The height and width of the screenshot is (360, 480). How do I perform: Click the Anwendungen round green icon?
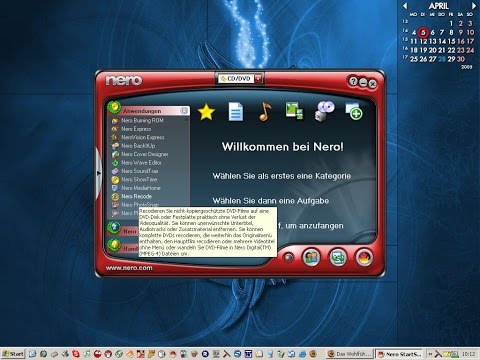(x=114, y=107)
